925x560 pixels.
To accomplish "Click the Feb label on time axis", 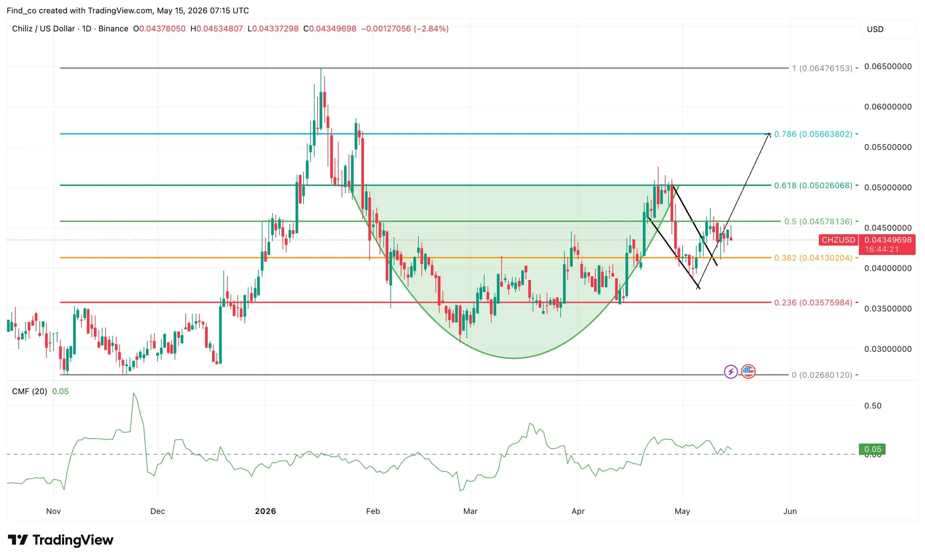I will [373, 511].
